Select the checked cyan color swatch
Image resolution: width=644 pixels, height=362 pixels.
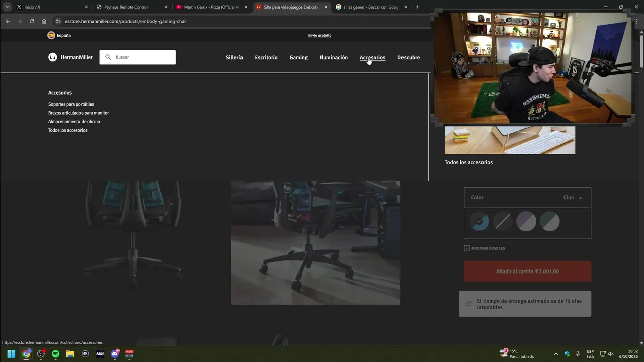click(479, 221)
